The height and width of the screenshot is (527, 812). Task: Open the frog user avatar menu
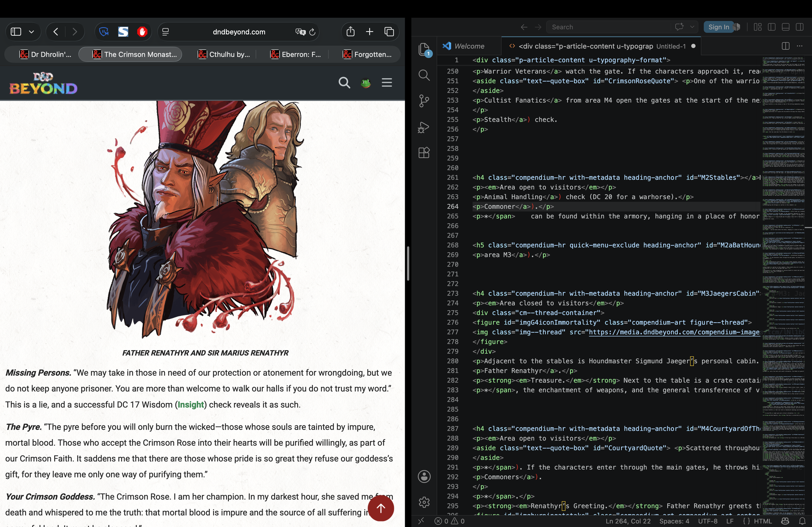pyautogui.click(x=366, y=83)
